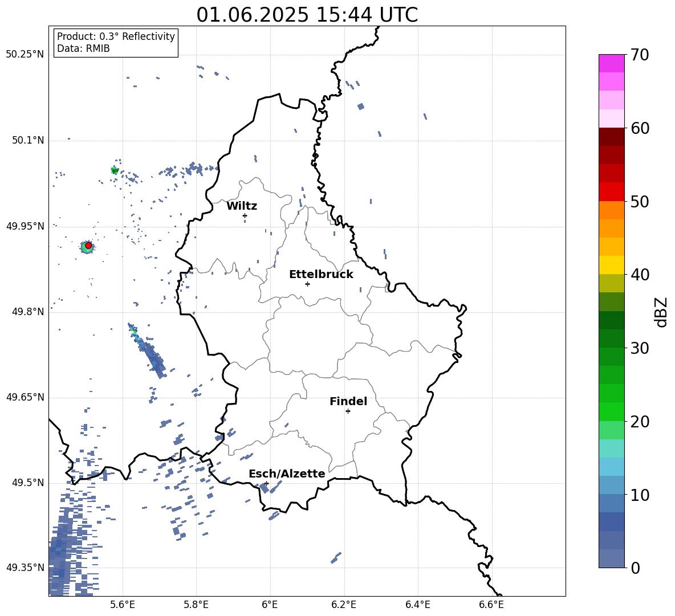Click the colorbar tick label 40
Viewport: 675px width, 616px height.
pos(640,275)
